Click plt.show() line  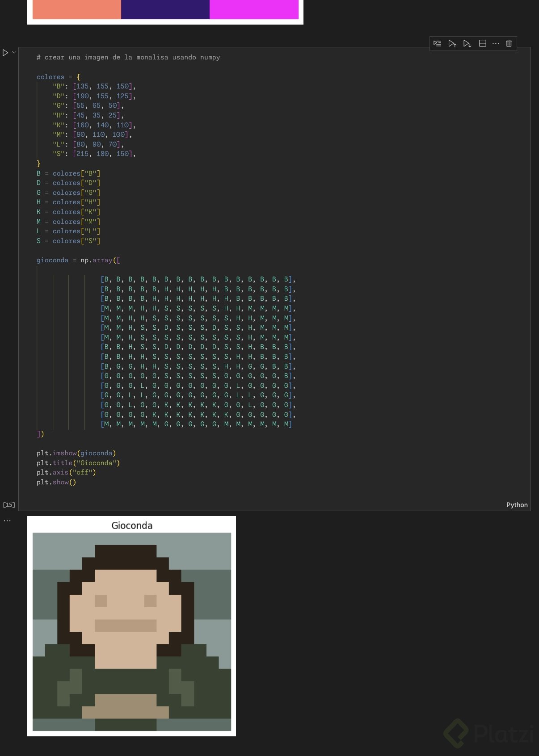(x=56, y=482)
